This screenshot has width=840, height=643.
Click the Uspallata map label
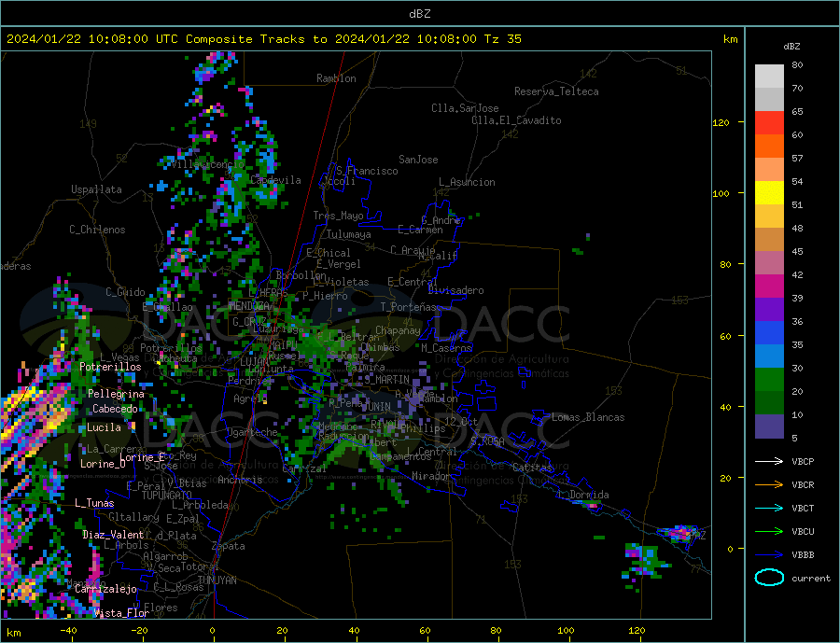click(x=96, y=189)
